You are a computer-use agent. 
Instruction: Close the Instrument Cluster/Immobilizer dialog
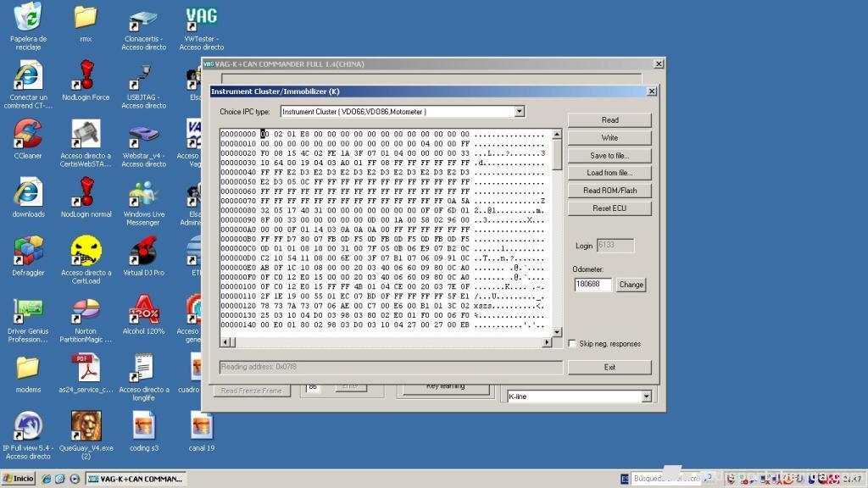click(x=652, y=91)
